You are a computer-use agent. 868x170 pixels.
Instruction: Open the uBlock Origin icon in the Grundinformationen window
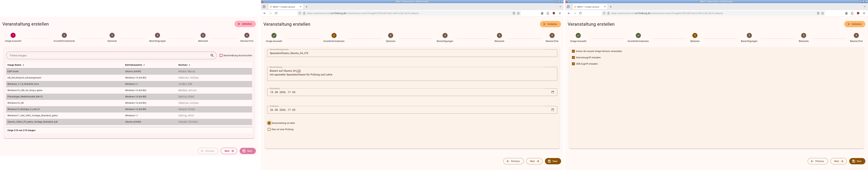[x=554, y=13]
